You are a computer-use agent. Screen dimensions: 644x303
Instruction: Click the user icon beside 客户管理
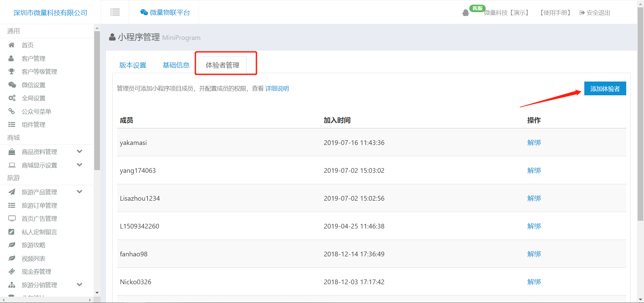tap(11, 58)
